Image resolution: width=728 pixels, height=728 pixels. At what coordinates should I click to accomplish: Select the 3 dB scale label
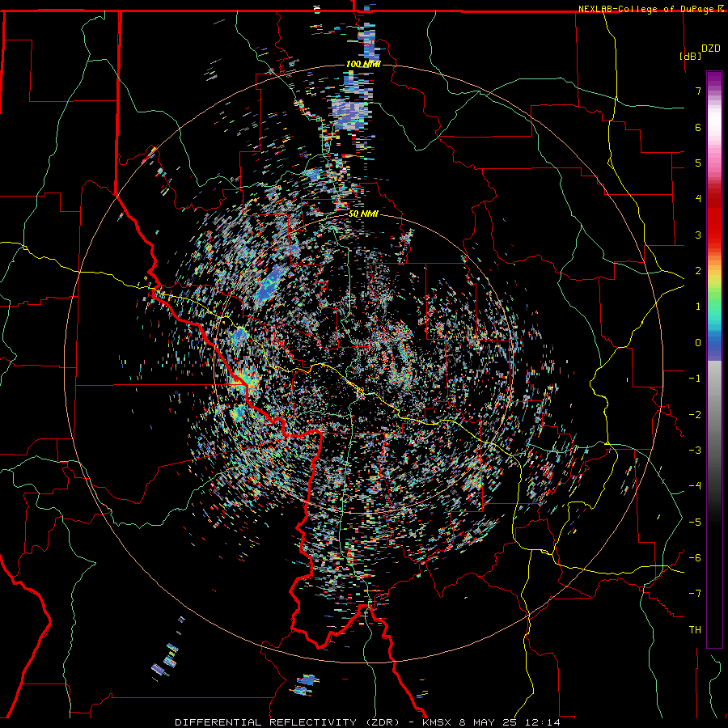(x=698, y=235)
